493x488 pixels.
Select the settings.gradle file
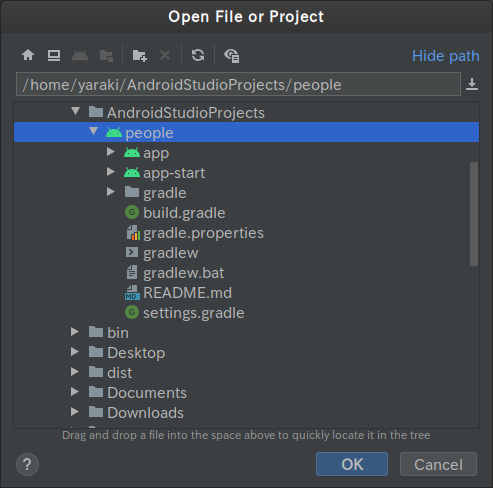[184, 313]
